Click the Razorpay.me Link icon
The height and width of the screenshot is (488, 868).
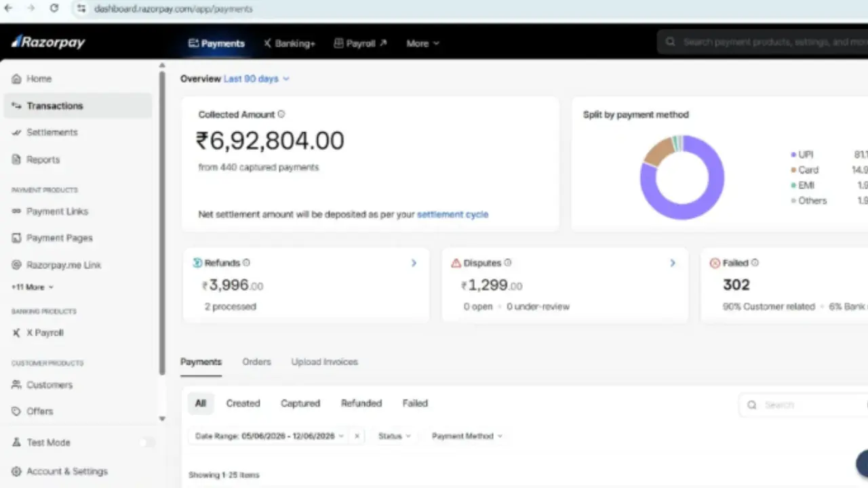click(x=16, y=265)
